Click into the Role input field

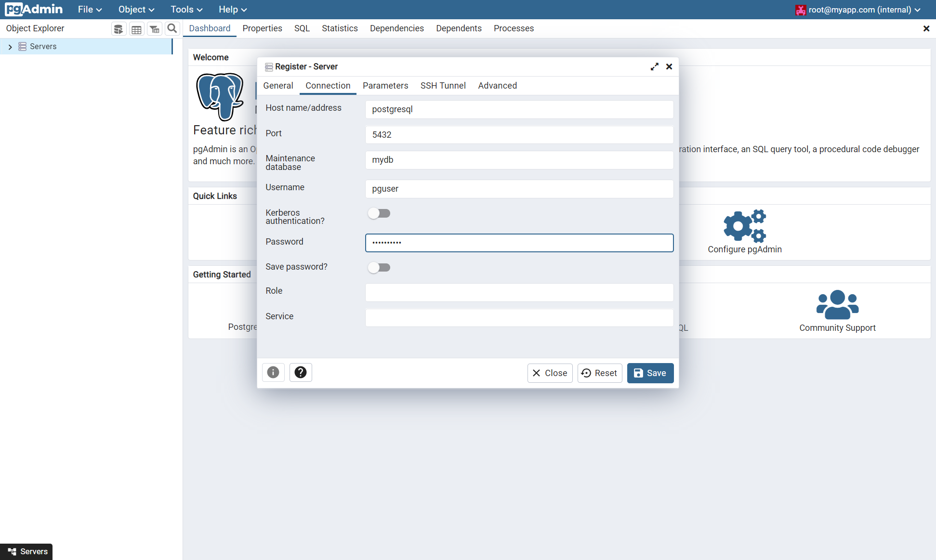[x=519, y=292]
